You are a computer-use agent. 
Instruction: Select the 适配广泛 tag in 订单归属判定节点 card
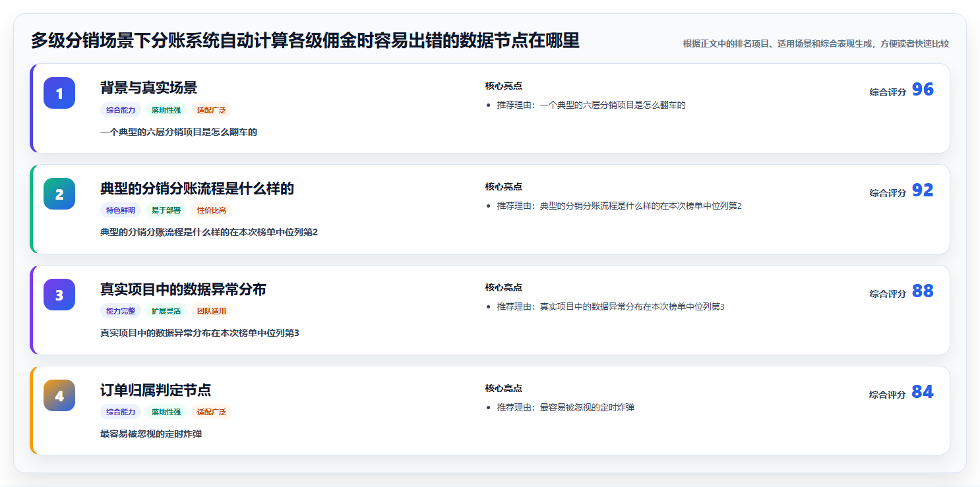click(x=212, y=412)
